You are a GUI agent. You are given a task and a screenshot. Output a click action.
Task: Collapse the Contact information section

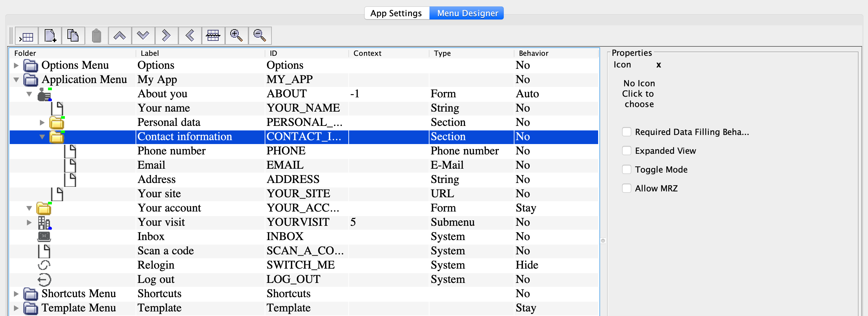tap(42, 137)
